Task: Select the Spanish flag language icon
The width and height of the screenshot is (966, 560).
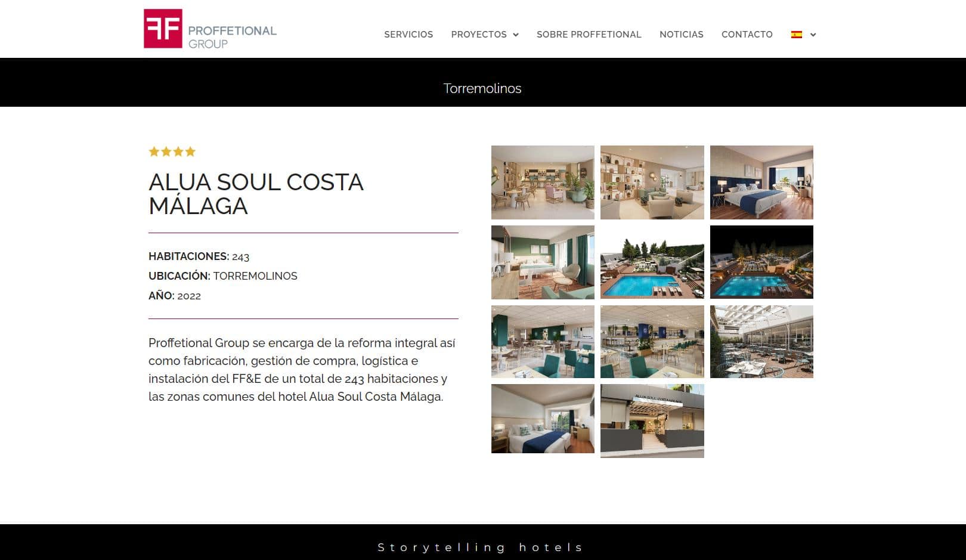Action: [797, 35]
